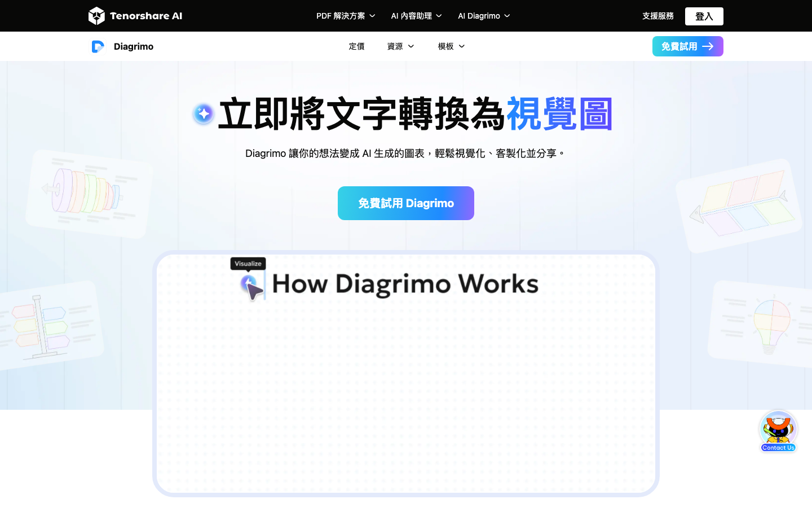Click the Visualize tooltip label
Image resolution: width=812 pixels, height=508 pixels.
click(x=248, y=264)
